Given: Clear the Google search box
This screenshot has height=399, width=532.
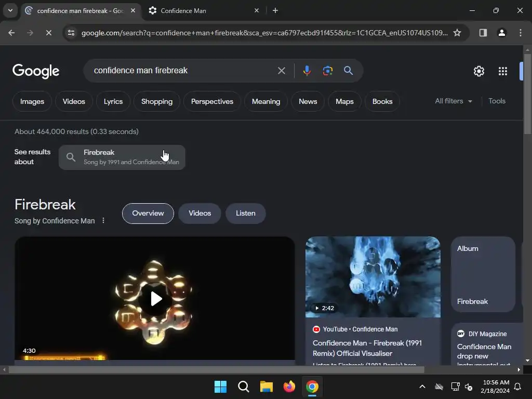Looking at the screenshot, I should (281, 71).
